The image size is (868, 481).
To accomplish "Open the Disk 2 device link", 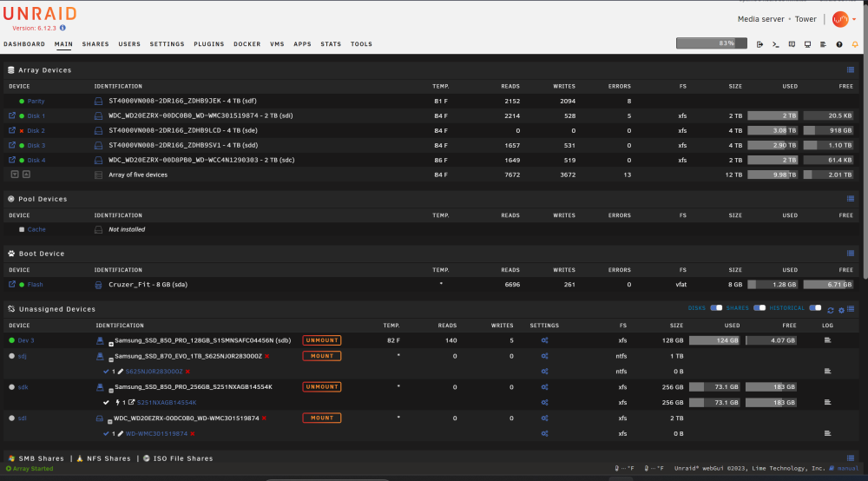I will 36,130.
